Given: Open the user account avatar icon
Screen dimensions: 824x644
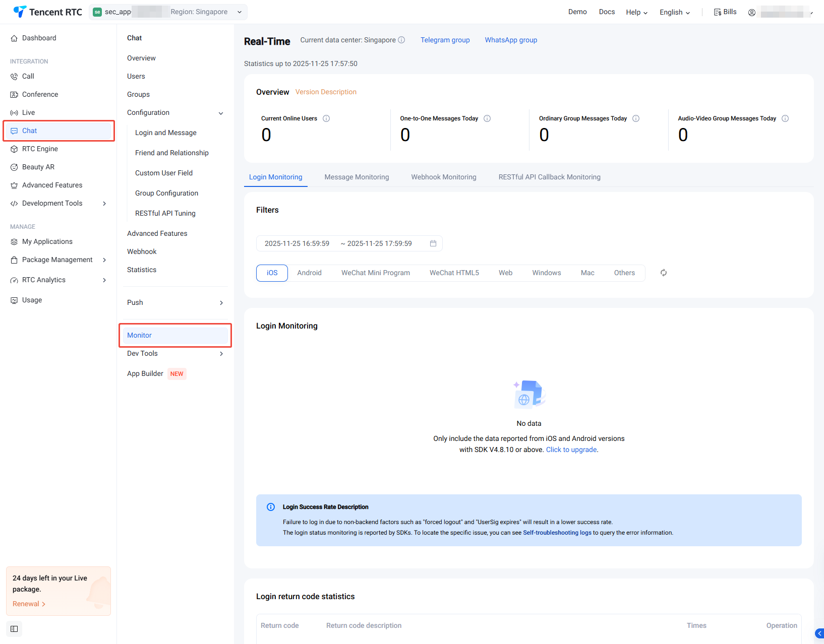Looking at the screenshot, I should coord(751,13).
